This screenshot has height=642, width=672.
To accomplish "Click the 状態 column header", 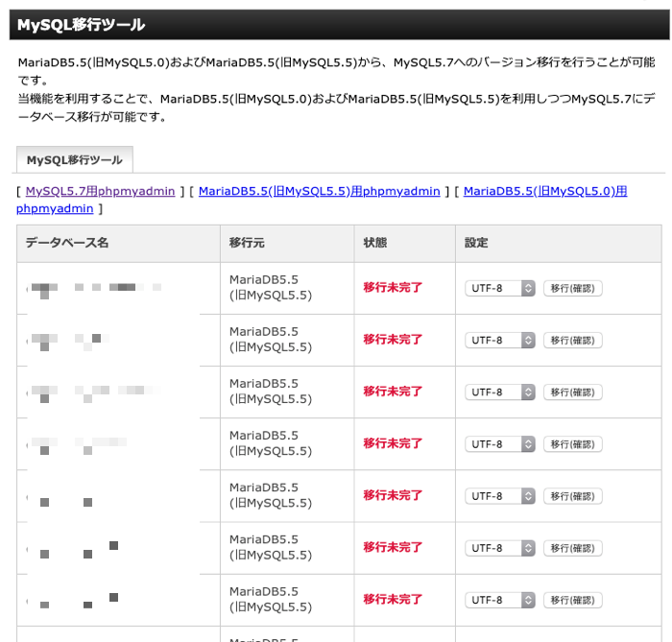I will pyautogui.click(x=404, y=243).
